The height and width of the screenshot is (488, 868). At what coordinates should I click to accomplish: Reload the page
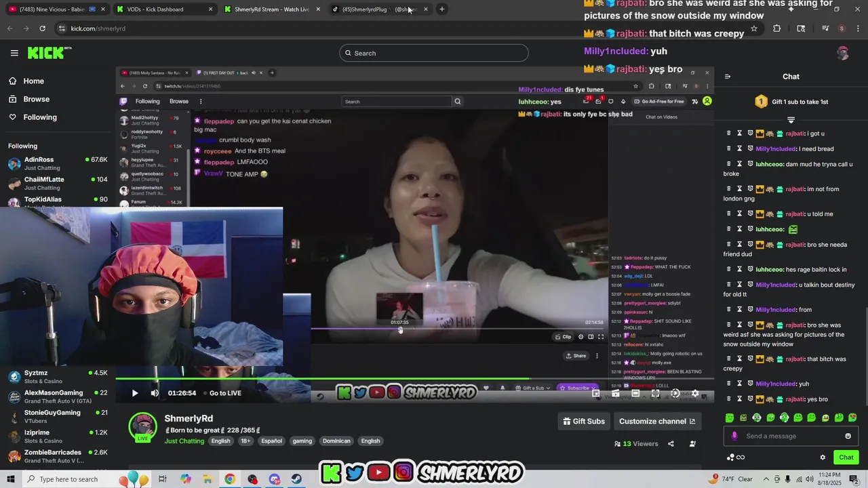(x=42, y=28)
